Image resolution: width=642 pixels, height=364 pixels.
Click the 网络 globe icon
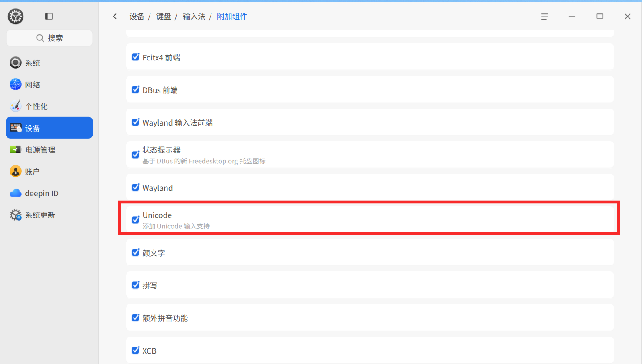click(16, 84)
